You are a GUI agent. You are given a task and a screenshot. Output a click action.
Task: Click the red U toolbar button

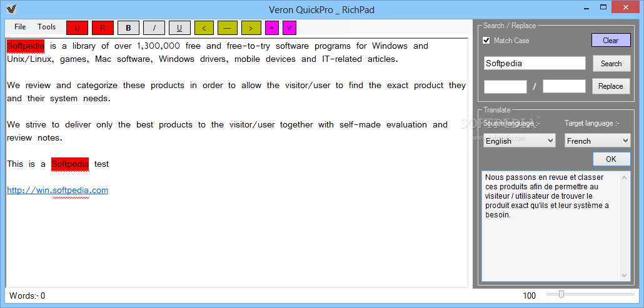(x=77, y=28)
